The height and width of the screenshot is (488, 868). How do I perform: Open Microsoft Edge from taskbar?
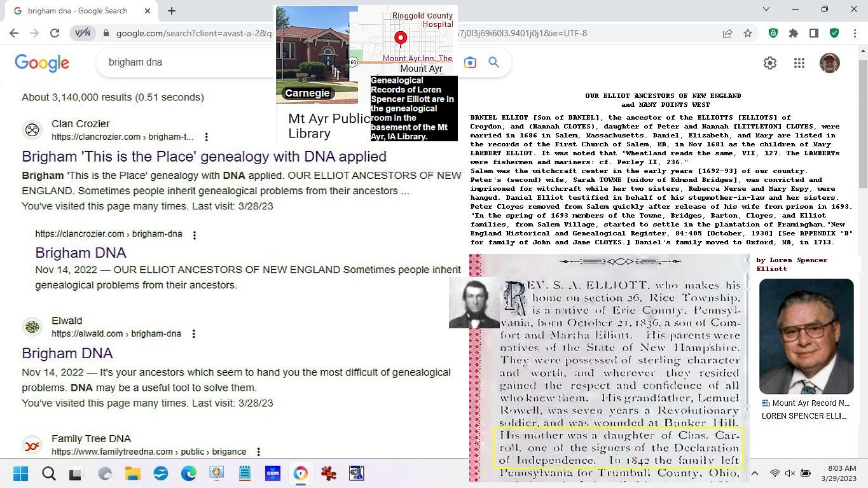(188, 473)
